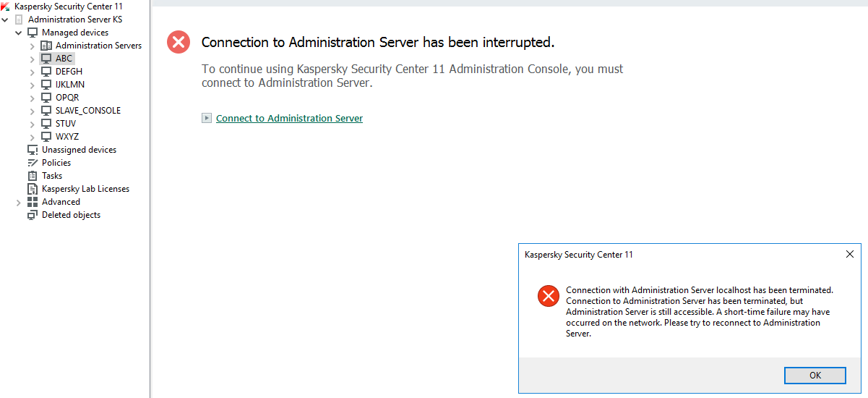Image resolution: width=868 pixels, height=398 pixels.
Task: Click the Kaspersky Security Center 11 logo icon
Action: pyautogui.click(x=6, y=7)
